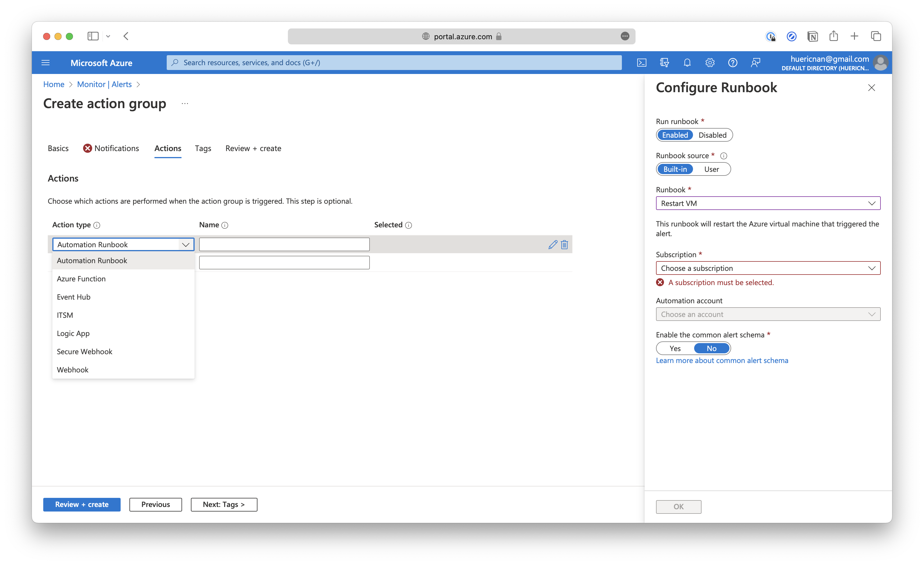
Task: Open the Feedback icon in header
Action: (x=755, y=63)
